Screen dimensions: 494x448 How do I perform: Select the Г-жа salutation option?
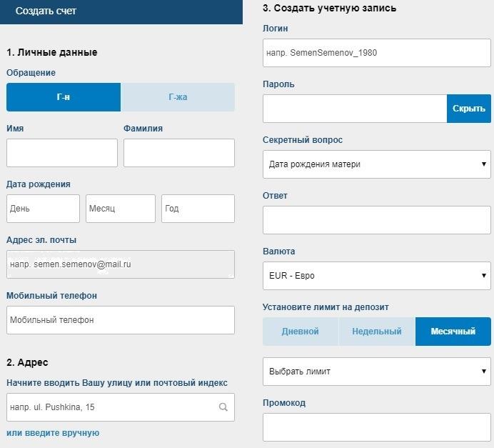(x=178, y=97)
